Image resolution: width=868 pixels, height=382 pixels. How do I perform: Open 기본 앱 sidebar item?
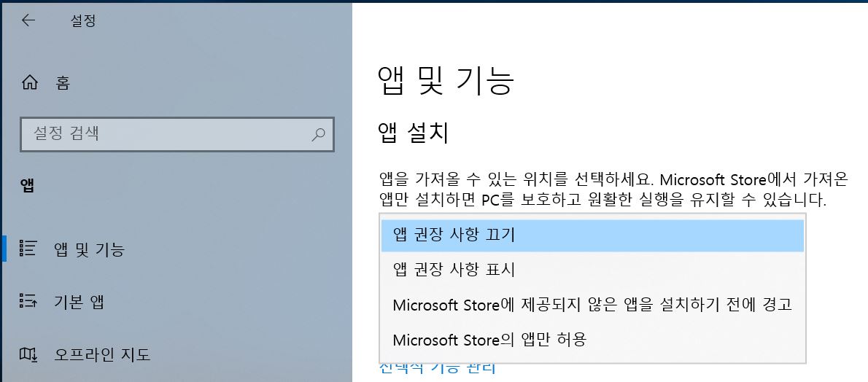click(177, 302)
